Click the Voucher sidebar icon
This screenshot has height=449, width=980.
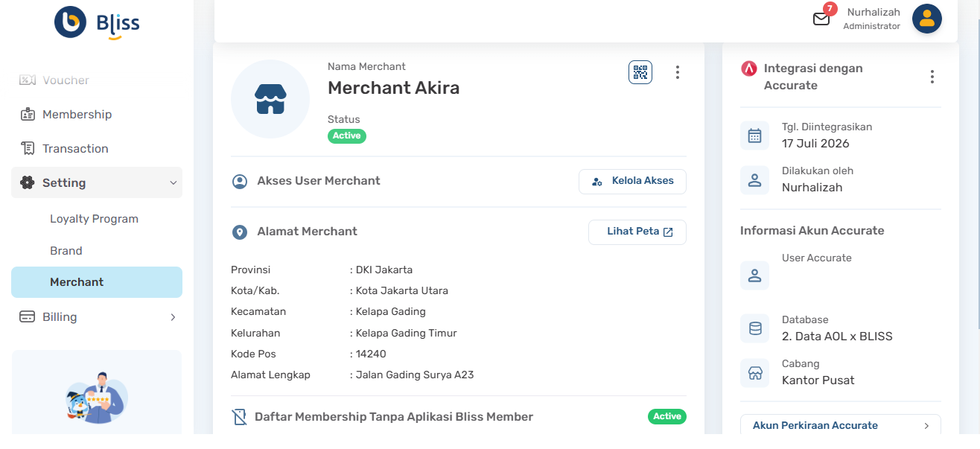[28, 80]
